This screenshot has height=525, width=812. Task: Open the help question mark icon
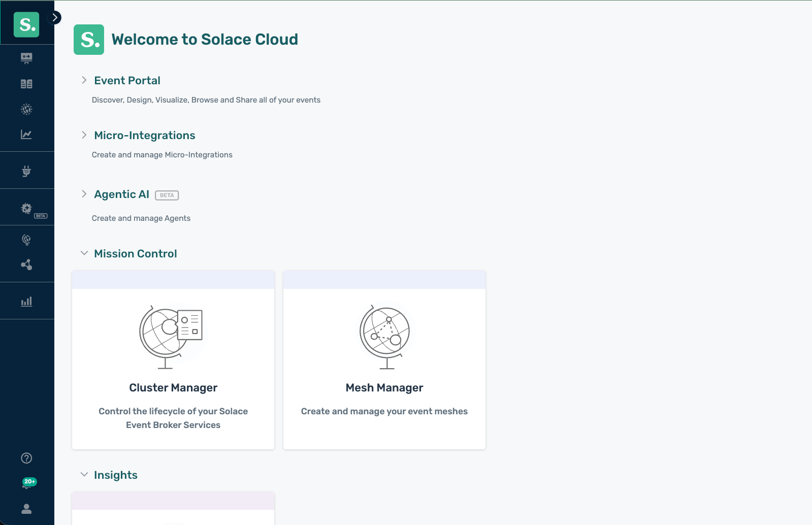(26, 458)
